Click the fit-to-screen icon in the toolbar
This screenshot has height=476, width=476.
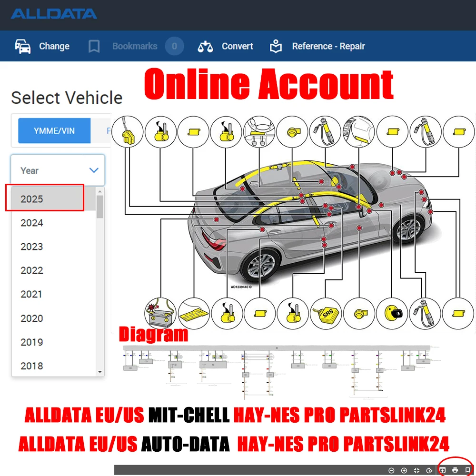click(x=417, y=470)
